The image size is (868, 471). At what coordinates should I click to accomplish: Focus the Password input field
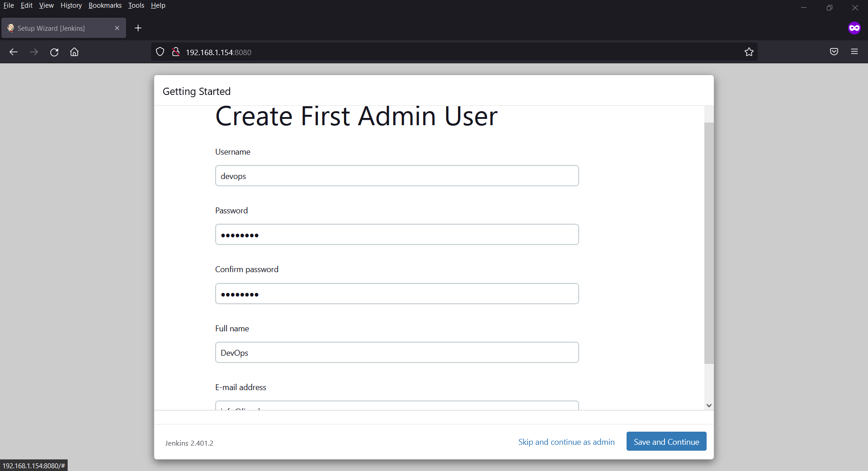click(x=397, y=235)
